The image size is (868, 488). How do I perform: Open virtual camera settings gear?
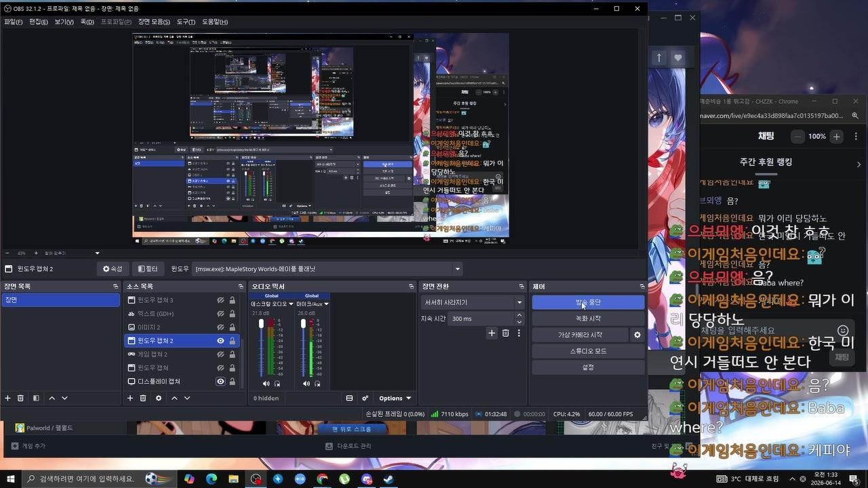tap(637, 335)
